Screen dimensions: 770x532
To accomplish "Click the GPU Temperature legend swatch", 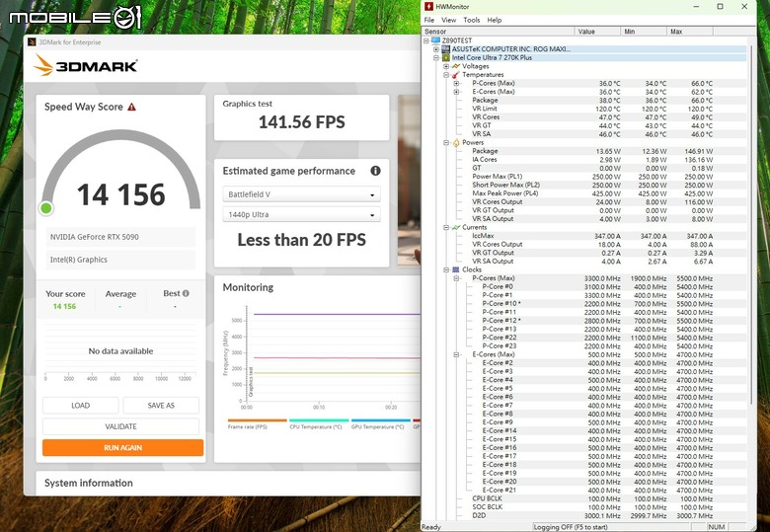I will click(x=381, y=420).
